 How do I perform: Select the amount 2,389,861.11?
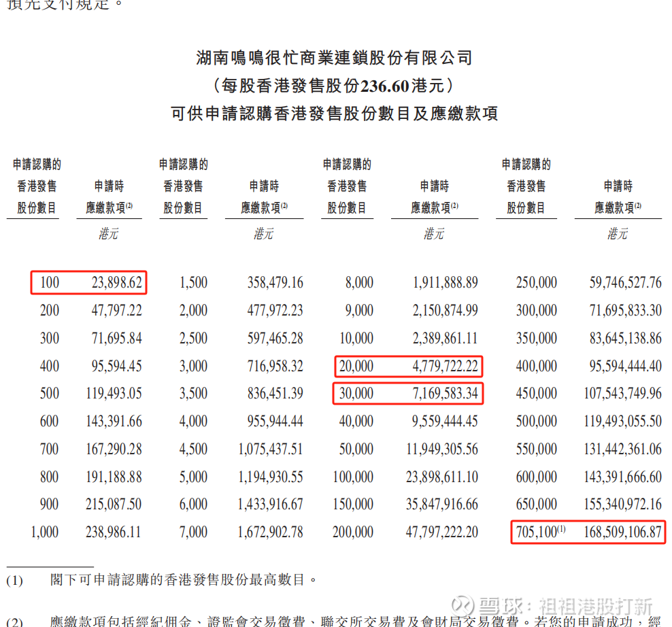[446, 338]
